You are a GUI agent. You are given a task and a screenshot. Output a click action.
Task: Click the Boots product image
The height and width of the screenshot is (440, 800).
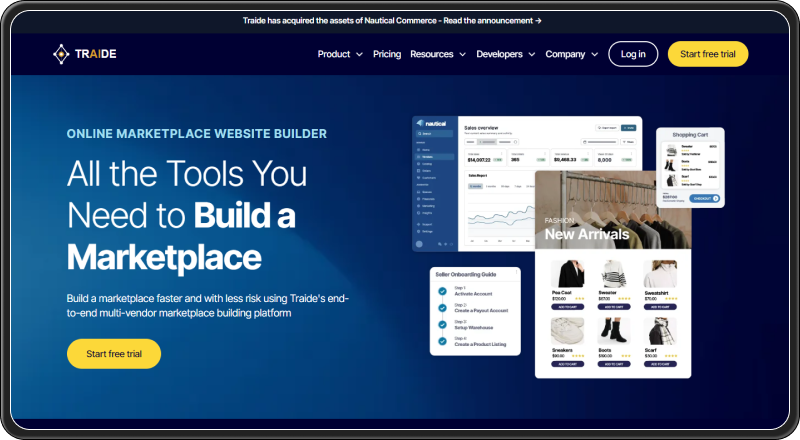613,330
